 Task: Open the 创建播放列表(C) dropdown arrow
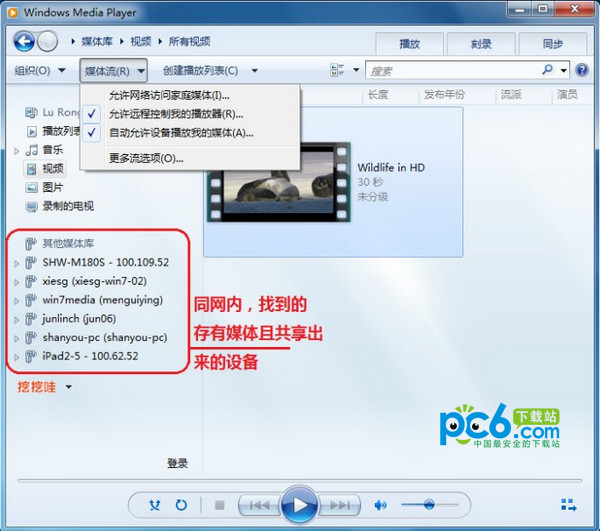click(254, 71)
